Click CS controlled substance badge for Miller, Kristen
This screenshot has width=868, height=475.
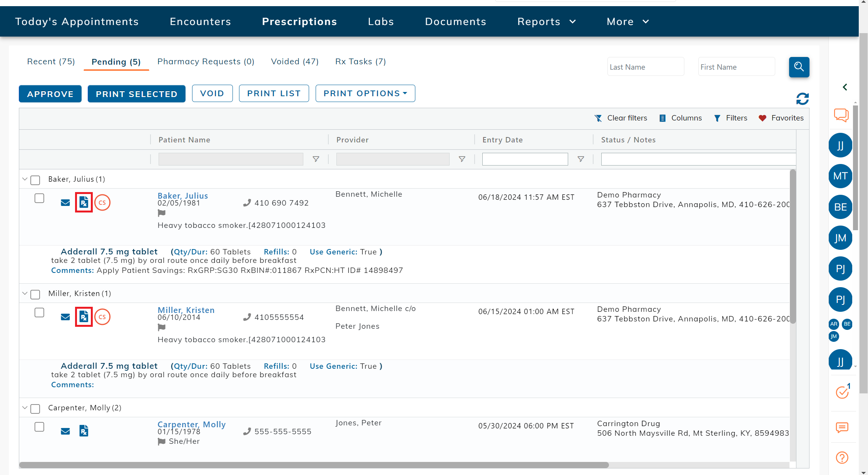pyautogui.click(x=102, y=317)
